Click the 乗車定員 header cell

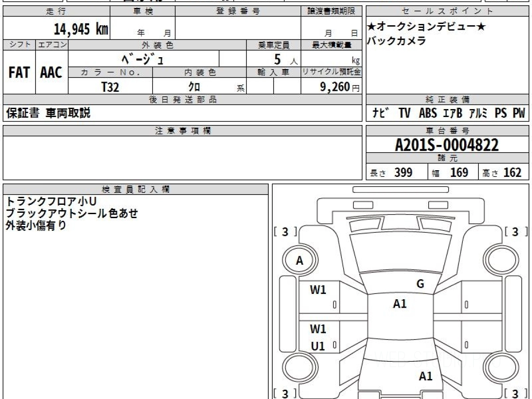[x=274, y=45]
